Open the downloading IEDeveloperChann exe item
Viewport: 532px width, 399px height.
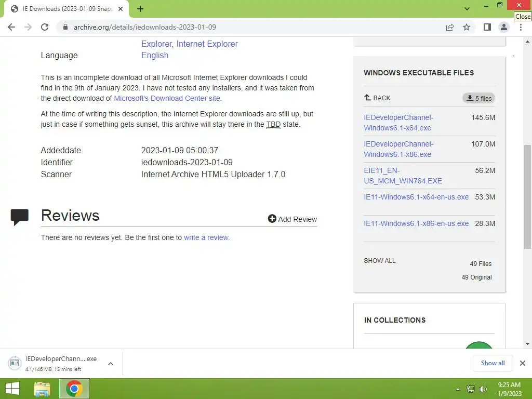click(x=54, y=363)
